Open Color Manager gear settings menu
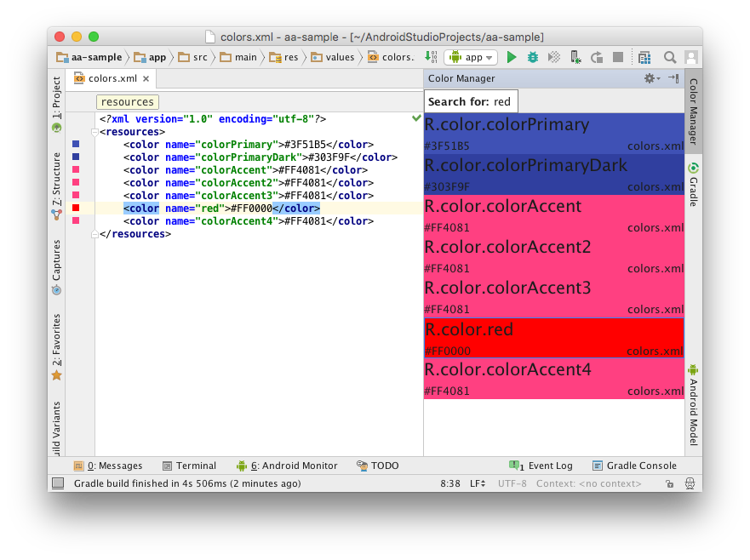 pos(651,78)
